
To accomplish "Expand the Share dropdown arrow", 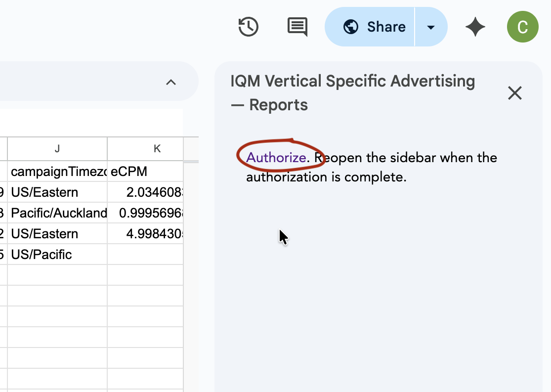I will [431, 27].
